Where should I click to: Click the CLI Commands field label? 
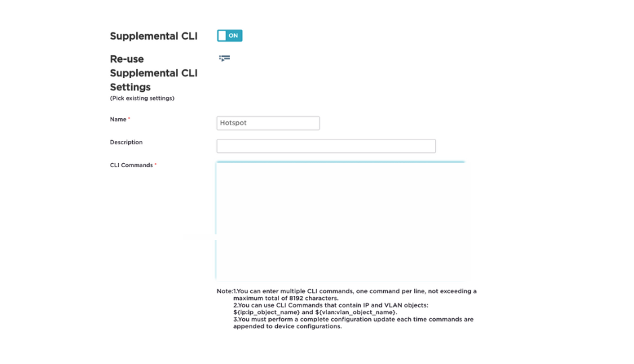131,165
